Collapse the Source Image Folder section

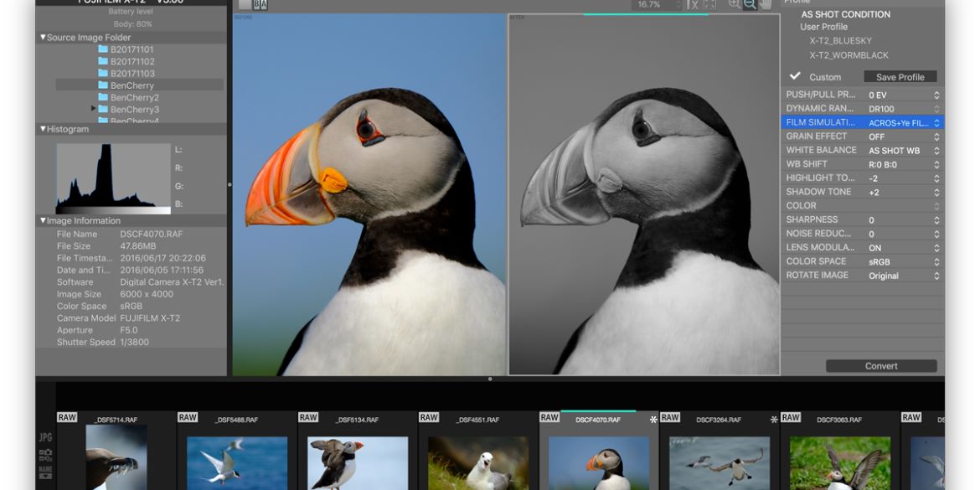(43, 38)
